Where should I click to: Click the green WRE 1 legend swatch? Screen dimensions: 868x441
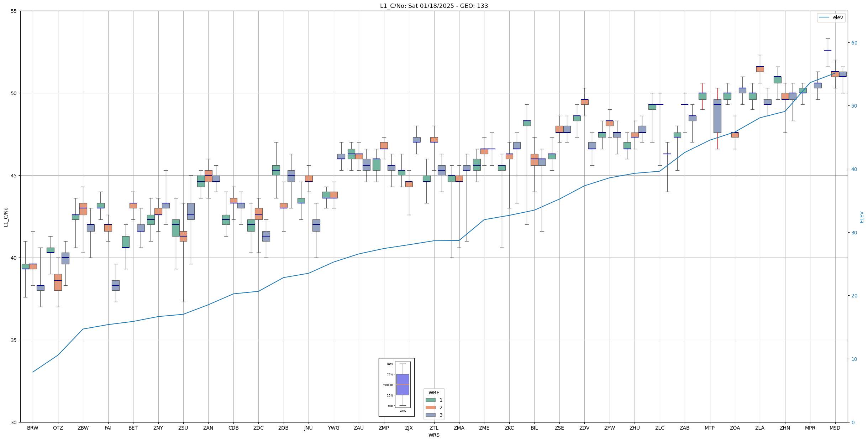(430, 400)
